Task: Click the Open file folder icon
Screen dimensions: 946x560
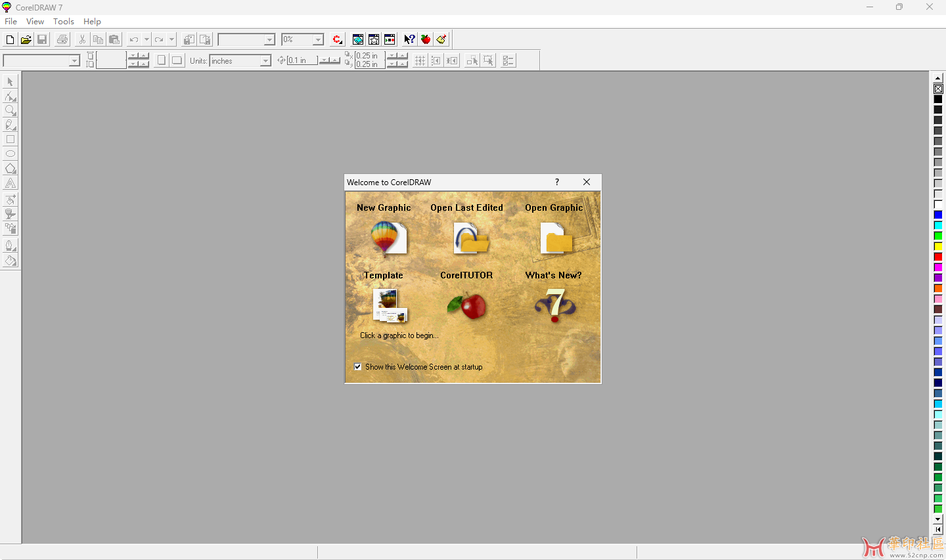Action: [26, 39]
